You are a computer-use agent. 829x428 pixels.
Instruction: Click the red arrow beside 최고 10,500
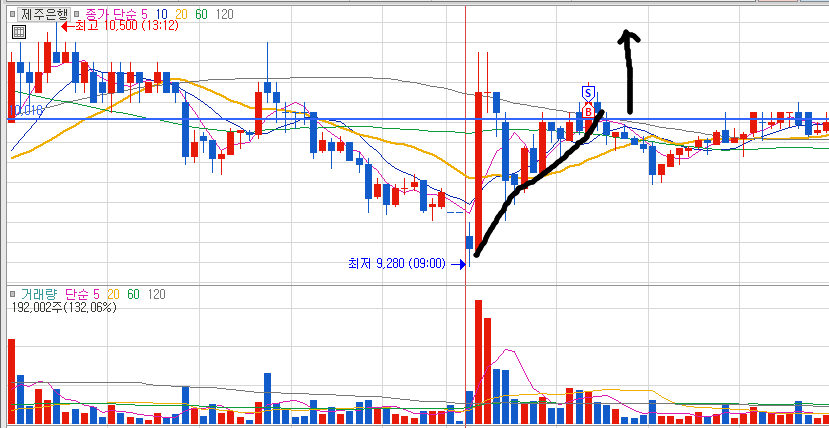(67, 26)
